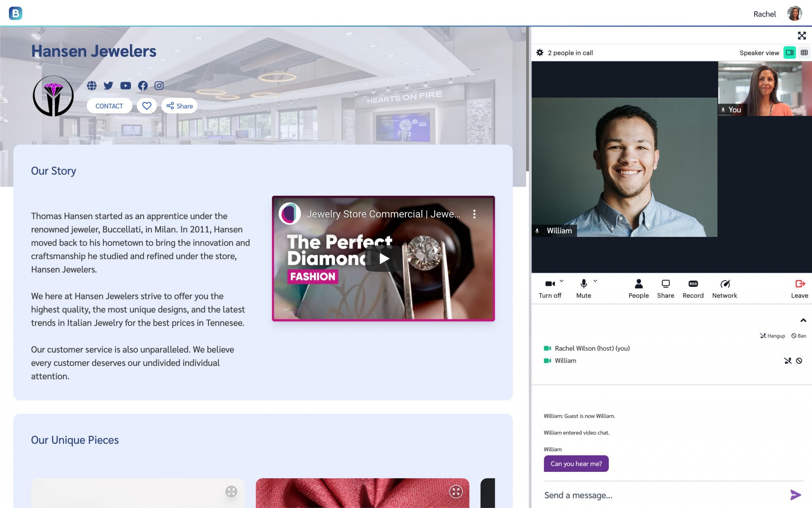This screenshot has height=508, width=812.
Task: Click William's main video tile
Action: [625, 167]
